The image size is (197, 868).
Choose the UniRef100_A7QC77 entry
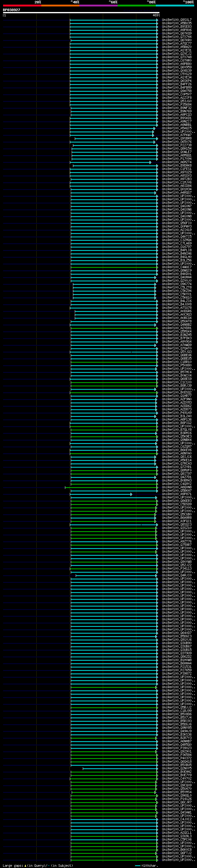point(177,43)
